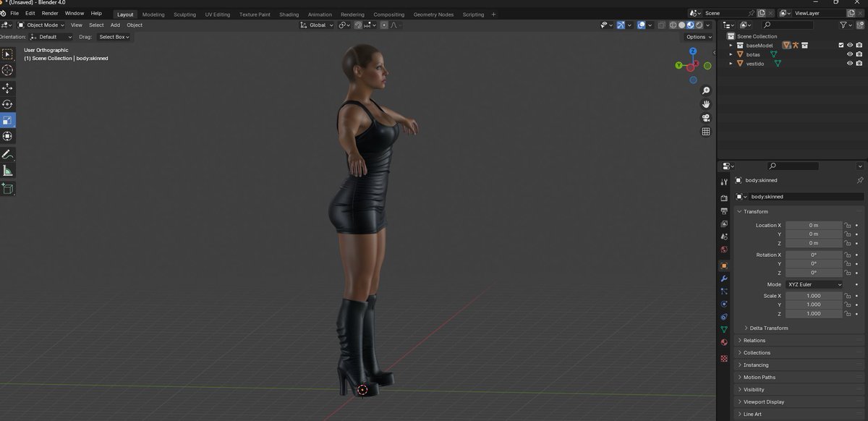Activate the Move tool

7,88
